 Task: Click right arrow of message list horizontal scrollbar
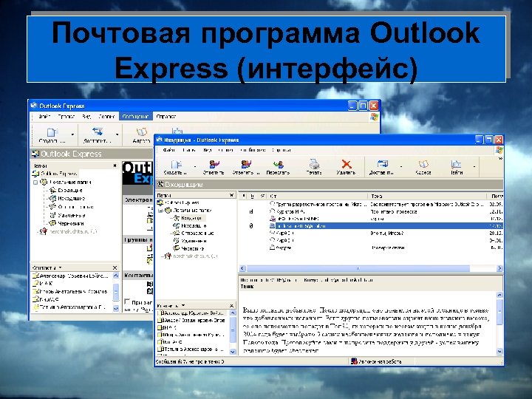point(499,268)
